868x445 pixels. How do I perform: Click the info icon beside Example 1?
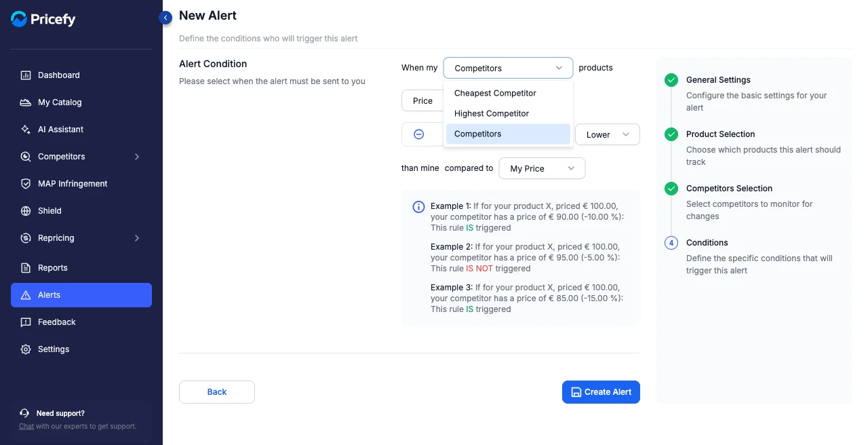point(418,207)
